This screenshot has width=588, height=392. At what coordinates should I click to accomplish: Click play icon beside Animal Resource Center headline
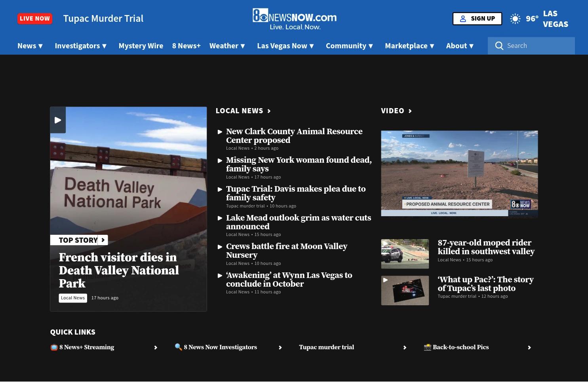(x=220, y=132)
